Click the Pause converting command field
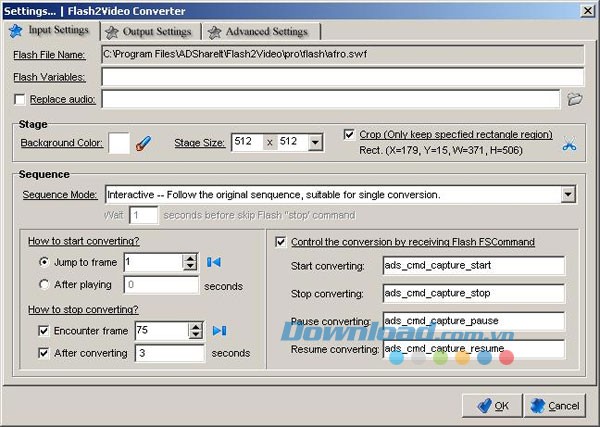 [474, 321]
